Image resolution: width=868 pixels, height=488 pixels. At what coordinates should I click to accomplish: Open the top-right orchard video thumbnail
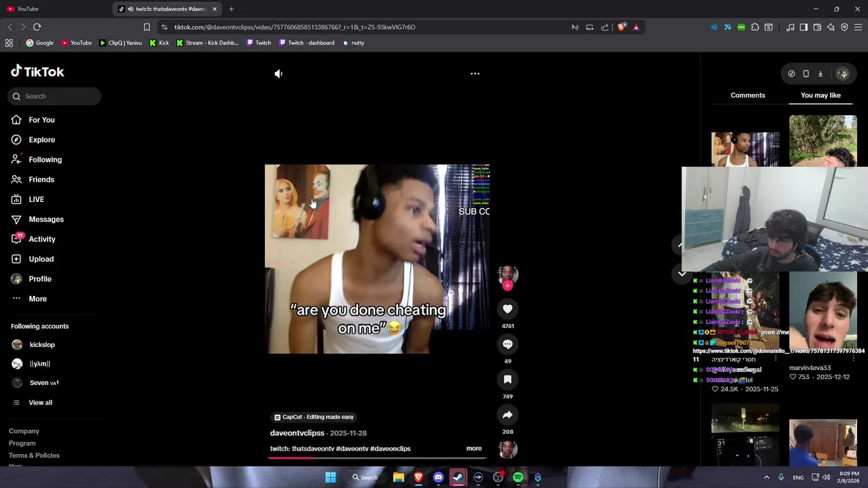[823, 140]
